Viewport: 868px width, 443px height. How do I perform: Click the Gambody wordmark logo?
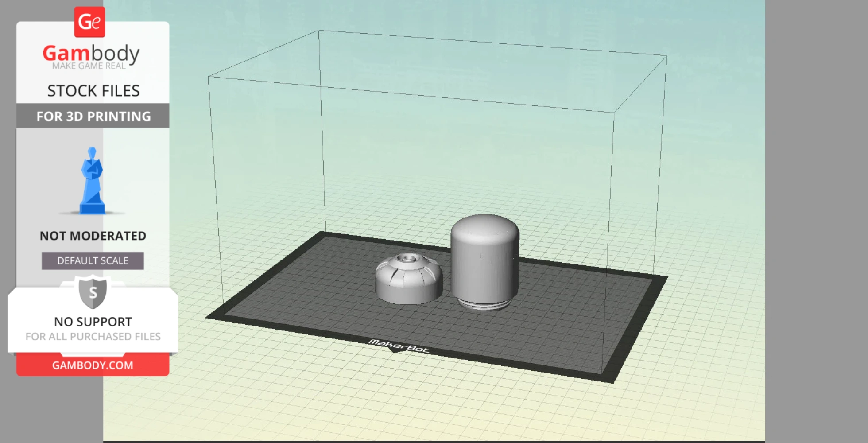tap(90, 53)
